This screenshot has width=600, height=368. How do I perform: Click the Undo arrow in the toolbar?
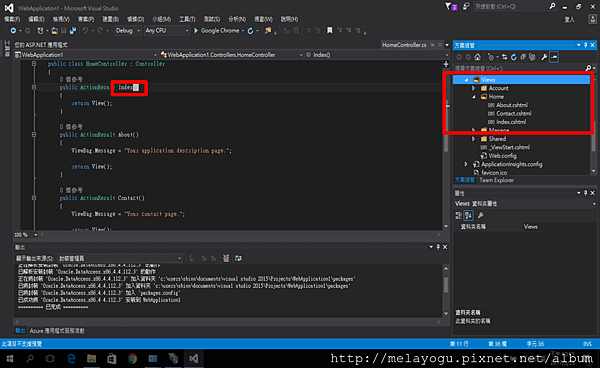[85, 31]
